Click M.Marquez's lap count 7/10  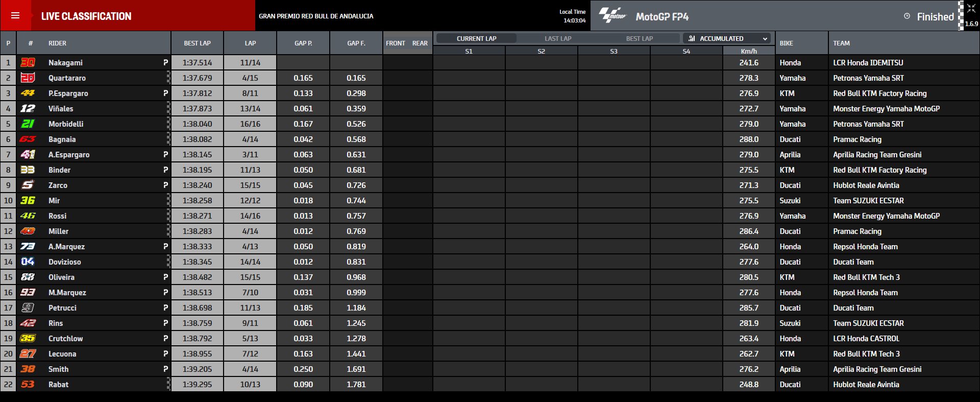pos(250,292)
